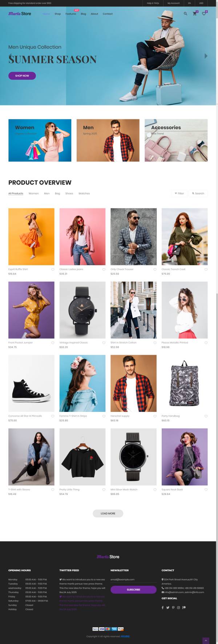Open the Women category banner
Image resolution: width=218 pixels, height=644 pixels.
40,140
